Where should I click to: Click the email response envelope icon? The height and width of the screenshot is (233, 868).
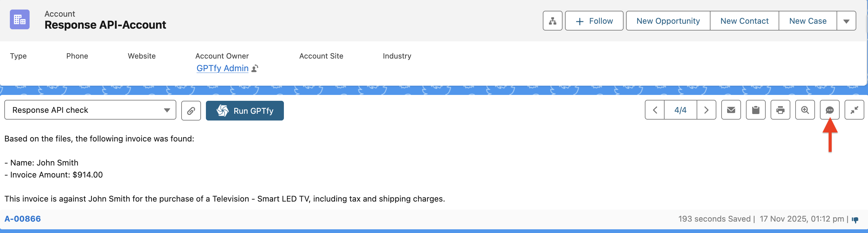[x=731, y=110]
